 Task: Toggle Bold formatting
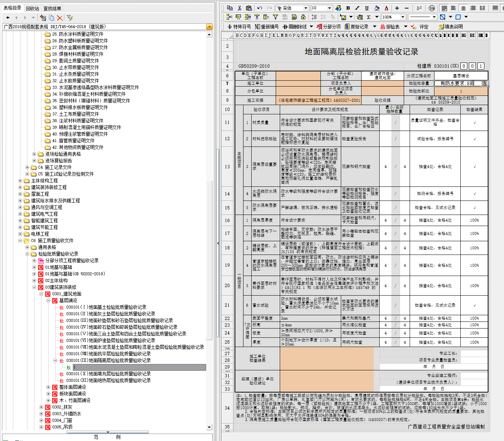pos(348,8)
